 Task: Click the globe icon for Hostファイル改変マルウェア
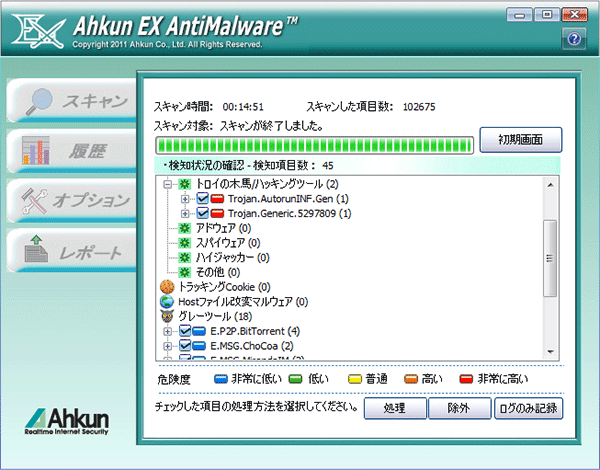pyautogui.click(x=167, y=302)
